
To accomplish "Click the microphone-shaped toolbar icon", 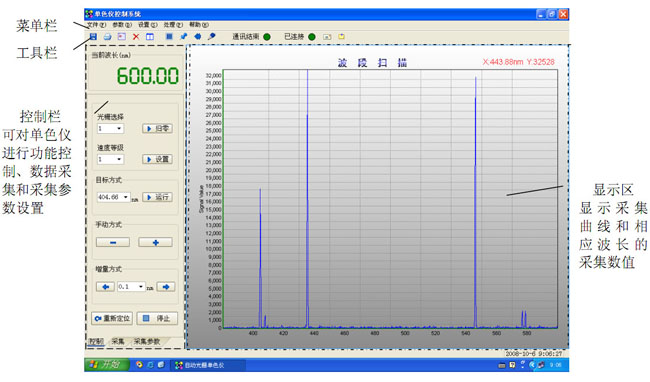I will tap(211, 36).
